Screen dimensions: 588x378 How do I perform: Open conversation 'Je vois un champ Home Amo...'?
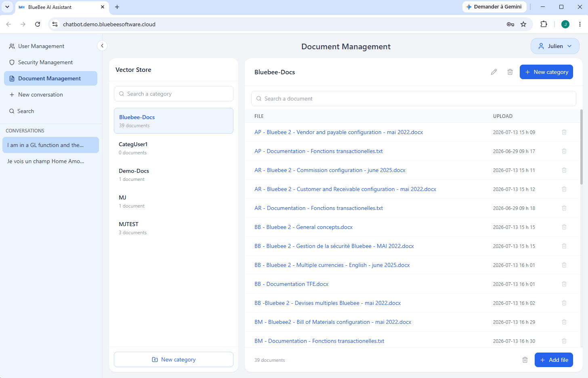click(x=50, y=161)
